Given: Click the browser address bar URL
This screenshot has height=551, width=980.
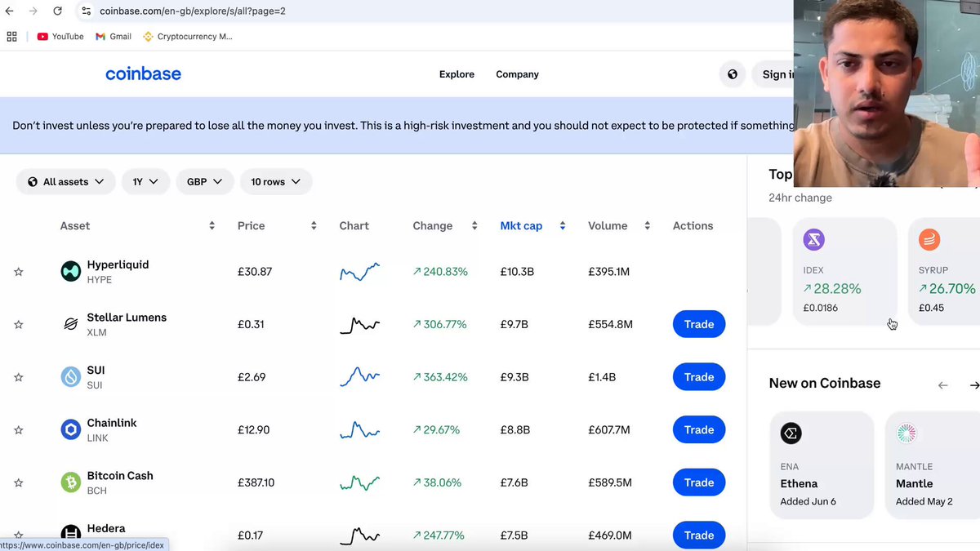Looking at the screenshot, I should coord(193,11).
